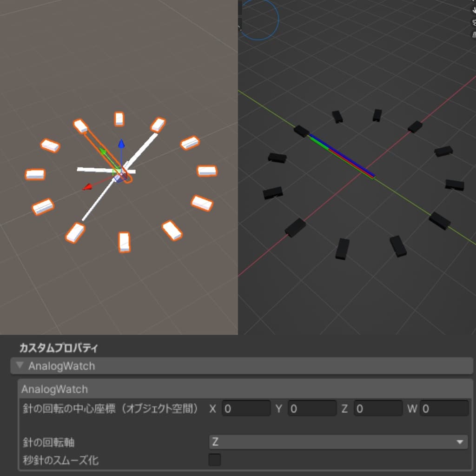This screenshot has width=476, height=476.
Task: Enable 秒針のスムーズ化 checkbox
Action: (x=215, y=460)
